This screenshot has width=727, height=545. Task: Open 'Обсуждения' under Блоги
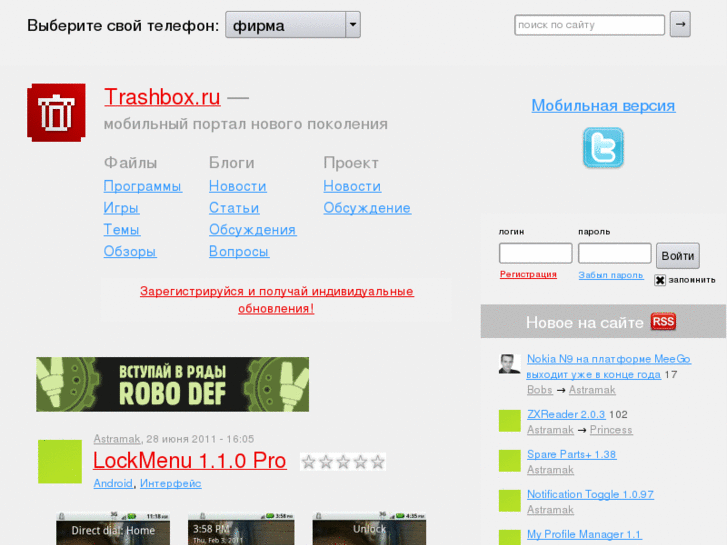click(x=252, y=230)
